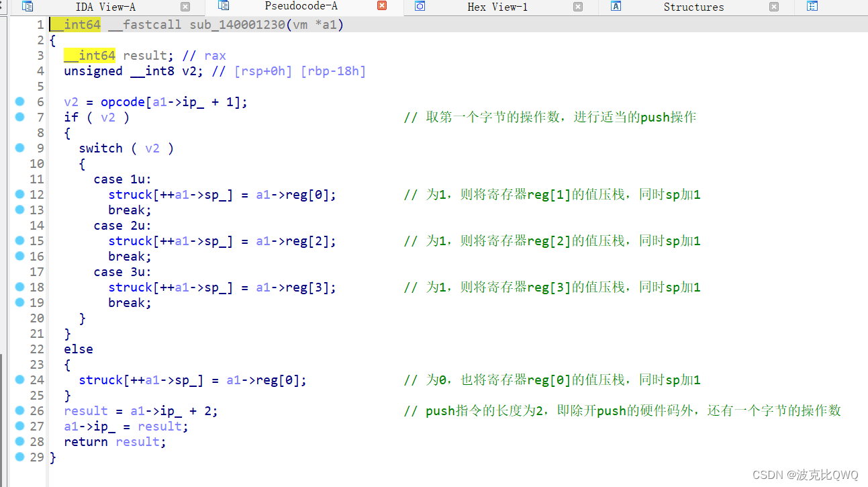This screenshot has height=487, width=868.
Task: Toggle breakpoint dot on line 18
Action: (x=19, y=287)
